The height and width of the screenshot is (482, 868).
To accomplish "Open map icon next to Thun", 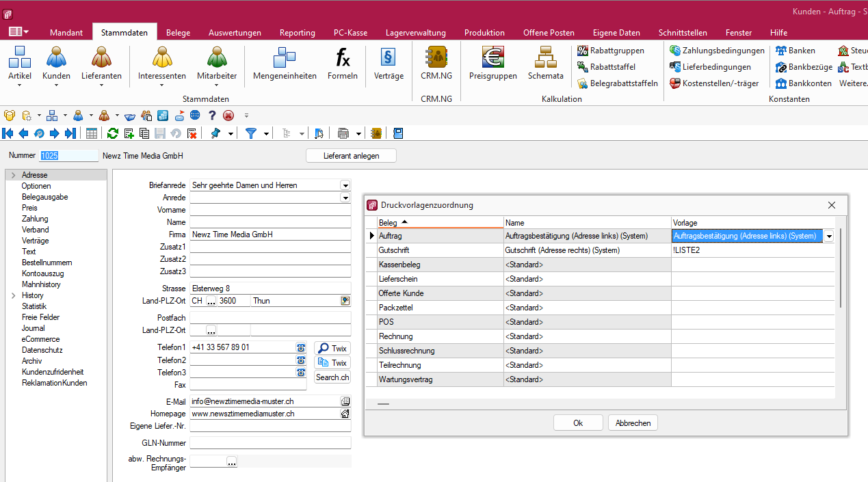I will click(x=345, y=301).
